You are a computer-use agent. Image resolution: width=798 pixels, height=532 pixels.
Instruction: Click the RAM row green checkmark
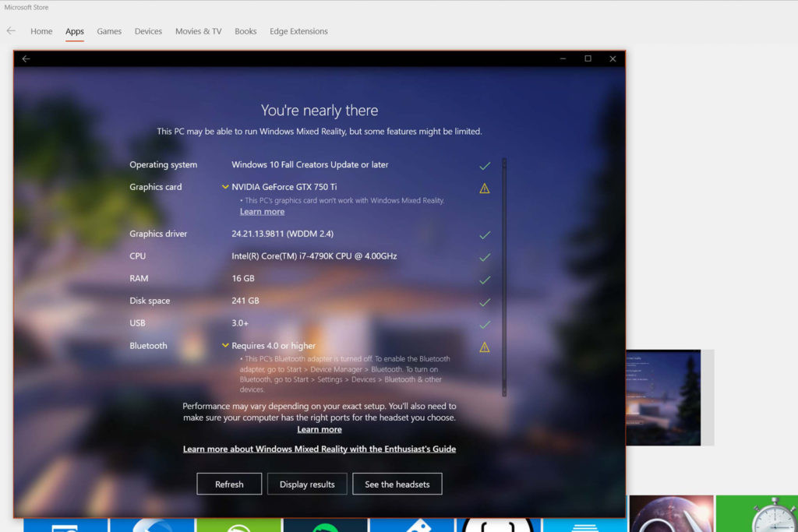pyautogui.click(x=485, y=279)
